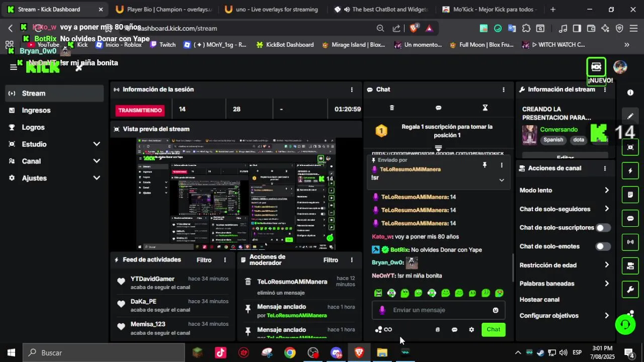
Task: Open the profile avatar in the top right
Action: point(620,67)
